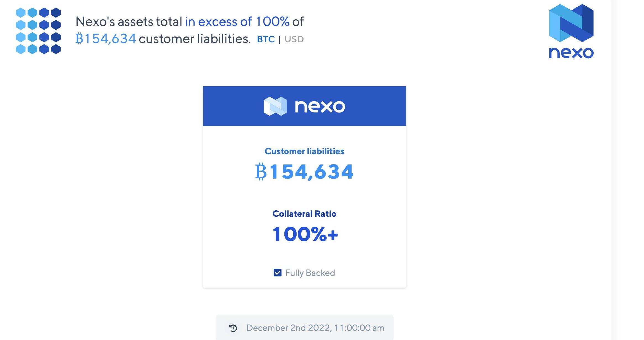
Task: Click the vertical scrollbar track on the right
Action: (627, 170)
